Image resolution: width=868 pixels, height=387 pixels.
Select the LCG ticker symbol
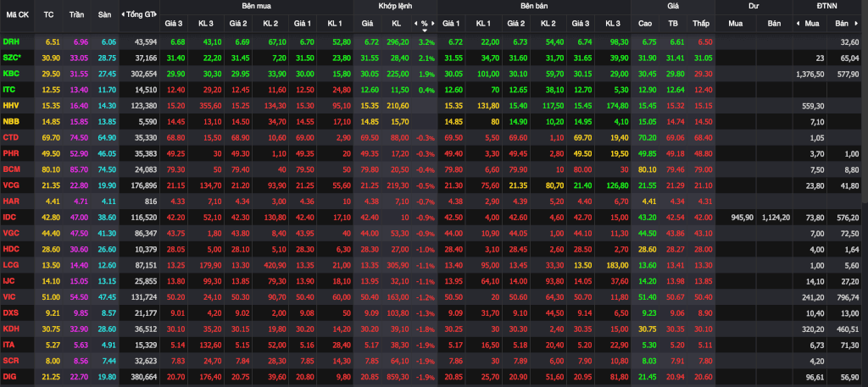pos(10,265)
